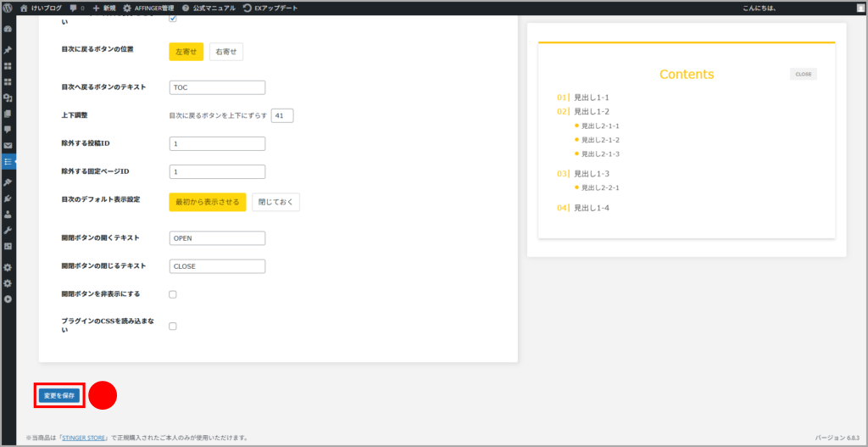The height and width of the screenshot is (447, 868).
Task: Open the Dashboard icon in sidebar
Action: (x=8, y=29)
